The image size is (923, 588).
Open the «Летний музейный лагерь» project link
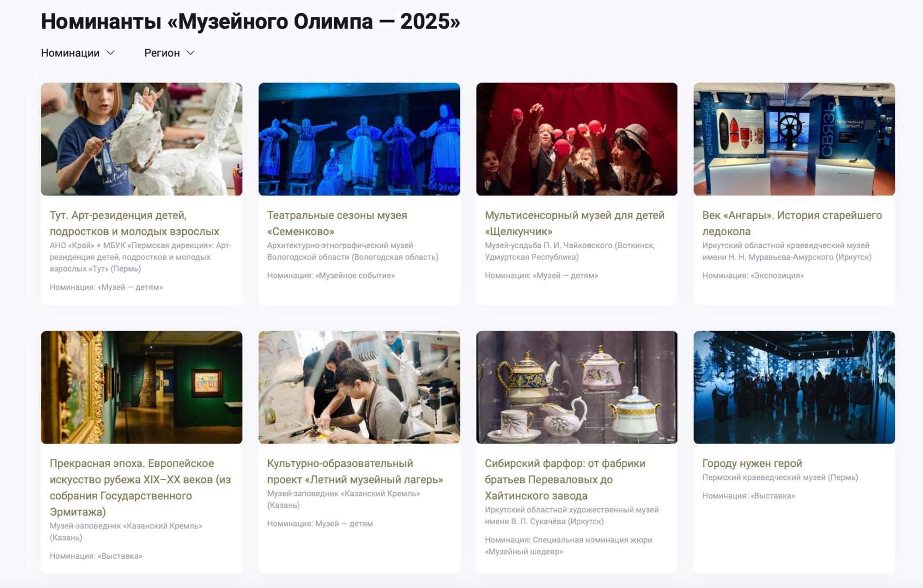[x=355, y=471]
